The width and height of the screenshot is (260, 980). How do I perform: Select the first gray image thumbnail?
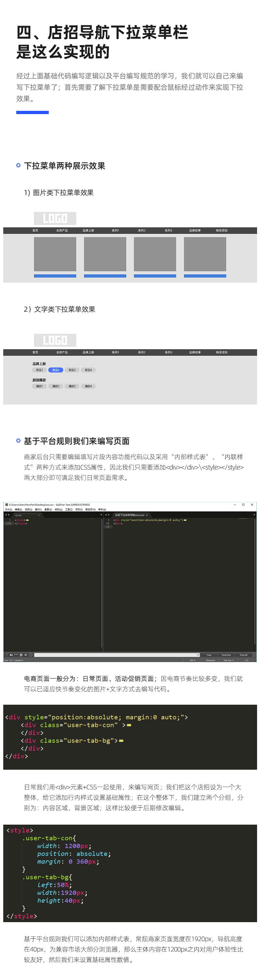(x=55, y=254)
